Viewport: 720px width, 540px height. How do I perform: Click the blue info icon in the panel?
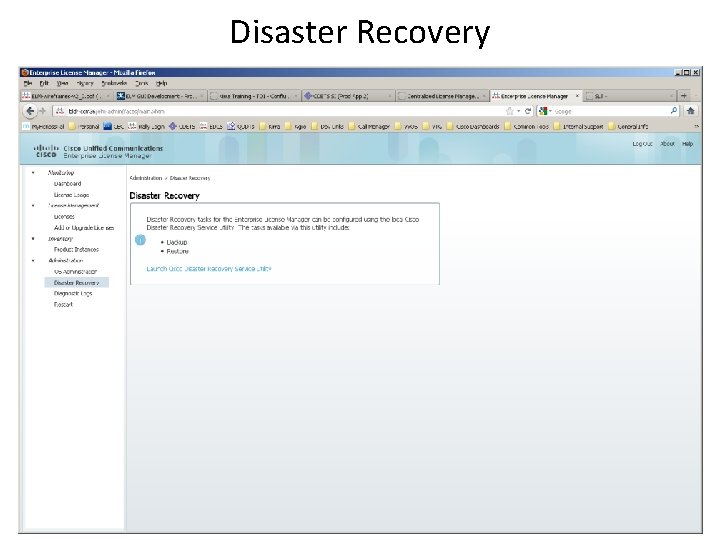140,240
